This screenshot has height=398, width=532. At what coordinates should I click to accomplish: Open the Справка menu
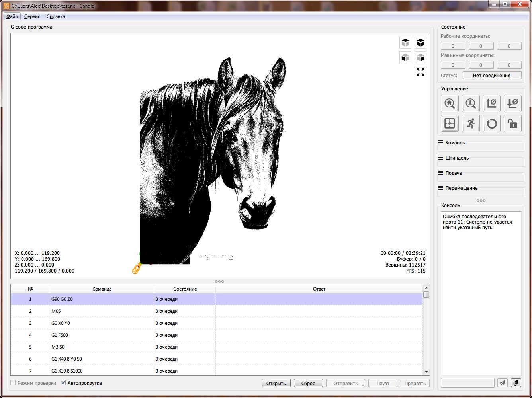click(x=56, y=16)
